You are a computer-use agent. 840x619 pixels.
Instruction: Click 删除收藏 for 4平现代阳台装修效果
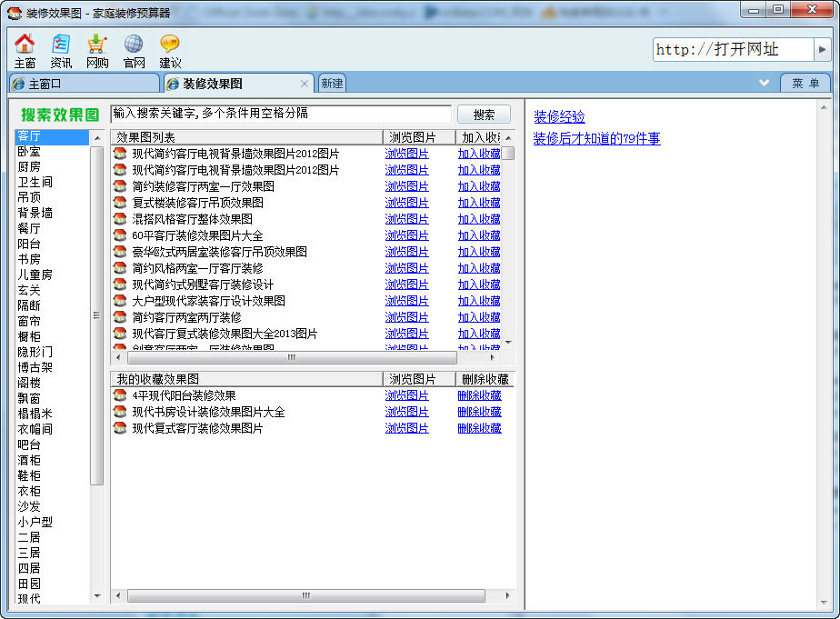[479, 395]
